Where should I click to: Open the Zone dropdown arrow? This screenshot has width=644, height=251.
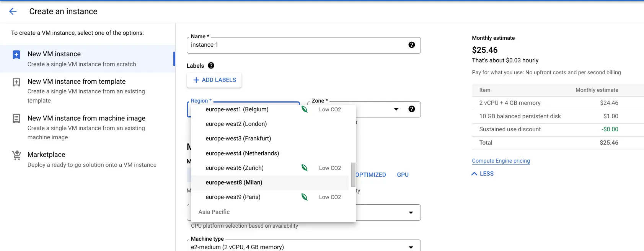(x=396, y=109)
